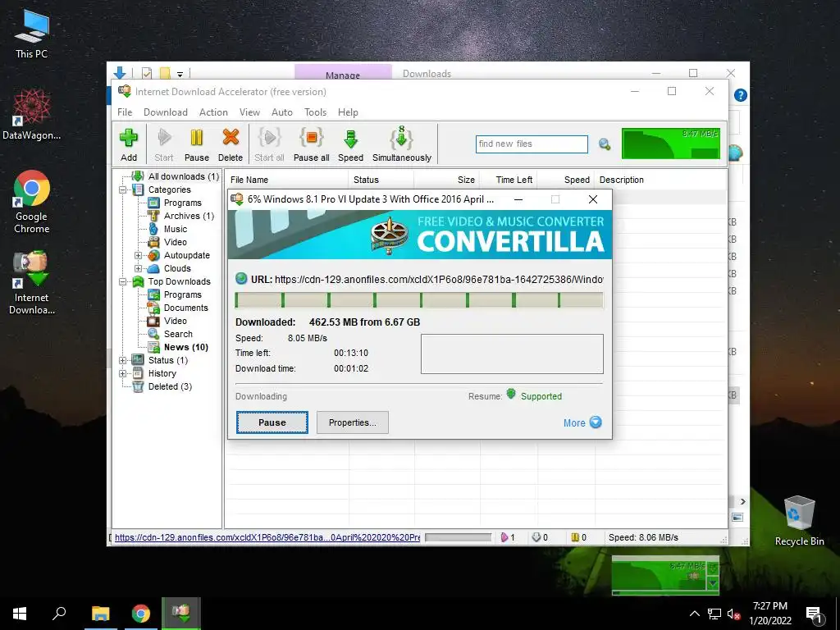Viewport: 840px width, 630px height.
Task: Select All downloads (1) in the tree
Action: [184, 176]
